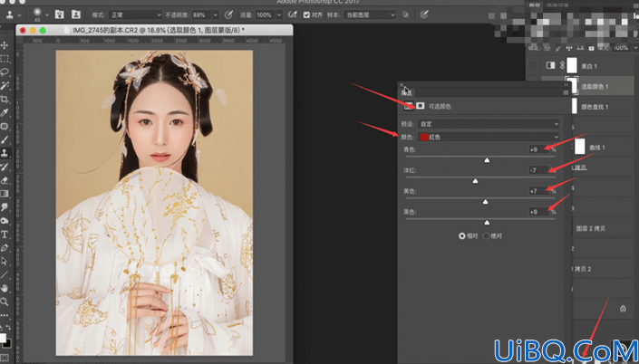This screenshot has height=364, width=639.
Task: Collapse the Properties panel double-arrow
Action: pyautogui.click(x=566, y=85)
